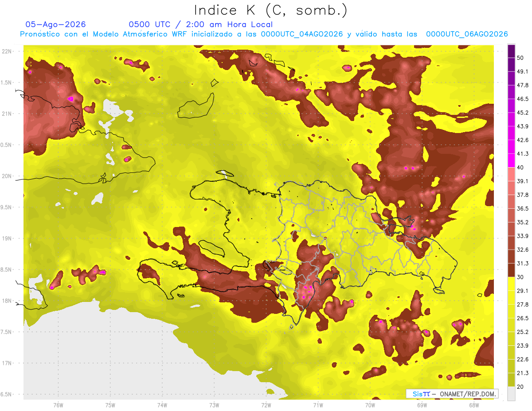Click the colorbar value '20'
Viewport: 532px width, 411px height.
[x=521, y=387]
